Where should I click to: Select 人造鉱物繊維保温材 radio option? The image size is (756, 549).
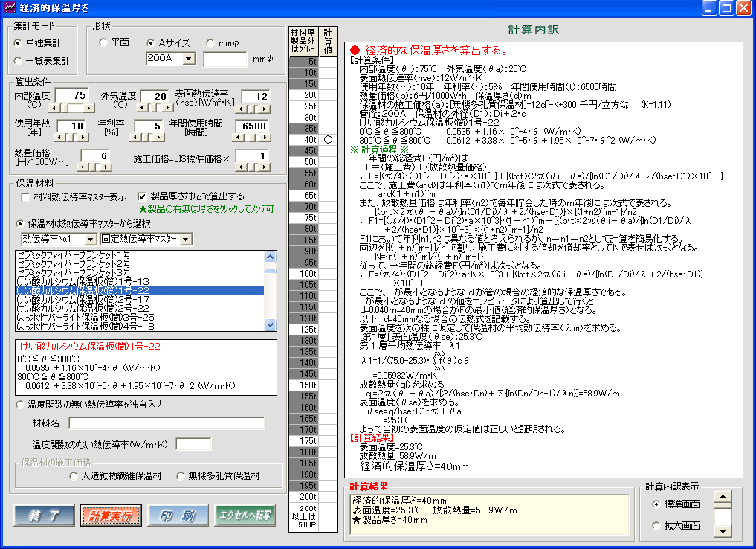73,476
